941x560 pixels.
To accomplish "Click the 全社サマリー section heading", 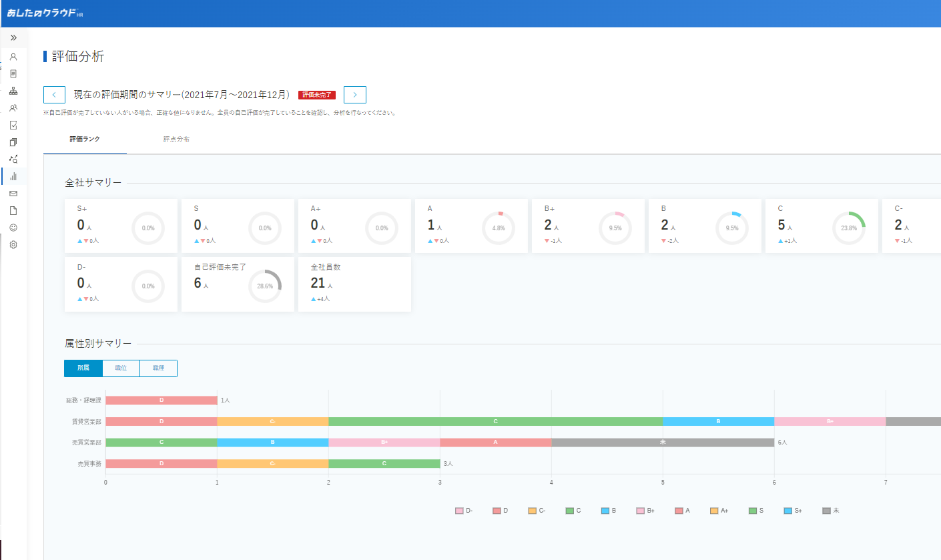I will click(x=93, y=183).
